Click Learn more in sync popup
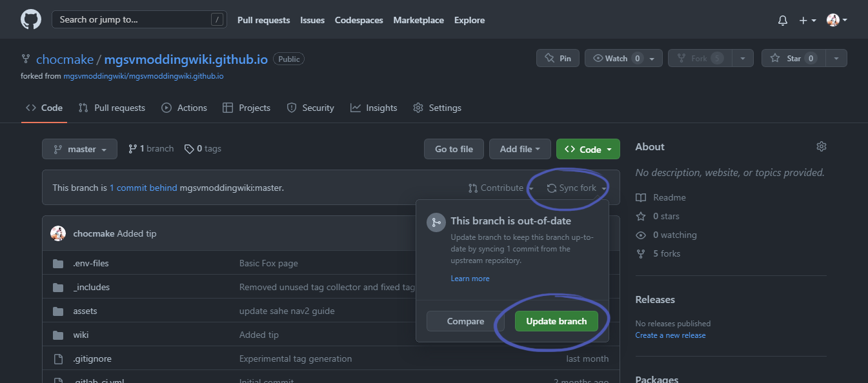This screenshot has height=383, width=868. (x=470, y=279)
